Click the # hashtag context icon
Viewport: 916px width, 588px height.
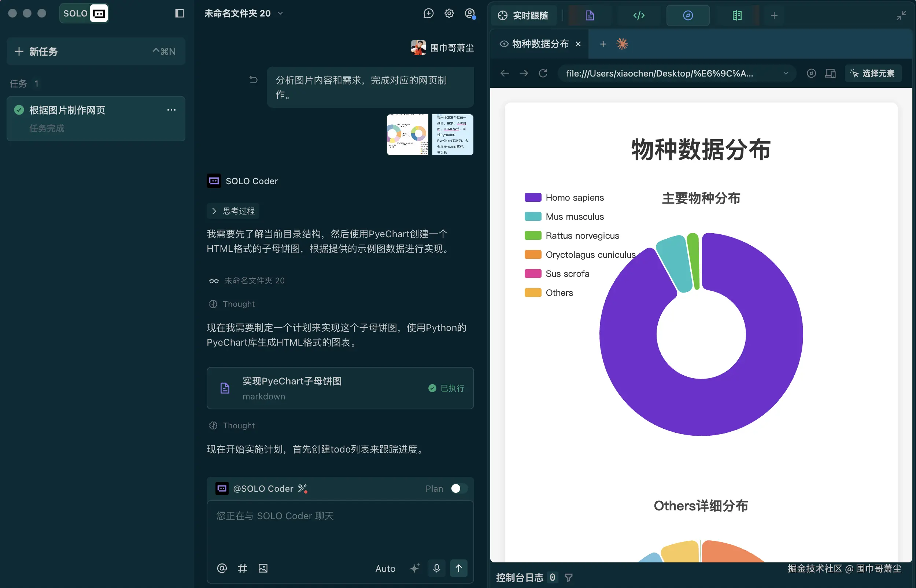pyautogui.click(x=242, y=568)
